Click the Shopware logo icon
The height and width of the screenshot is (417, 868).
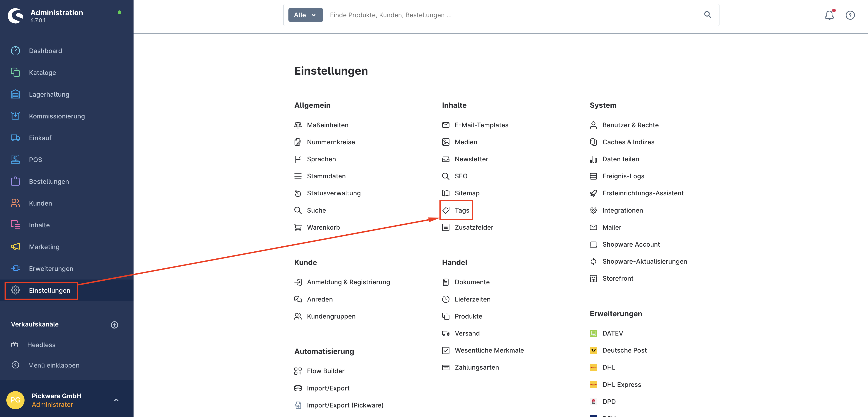[x=15, y=16]
